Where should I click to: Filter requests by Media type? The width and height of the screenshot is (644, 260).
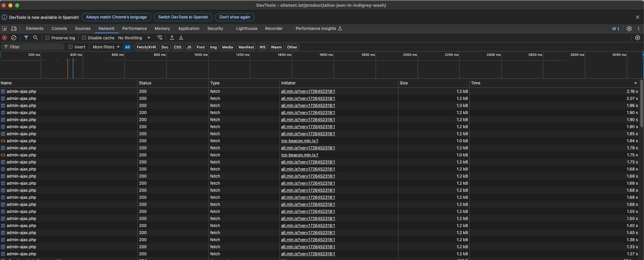click(227, 47)
